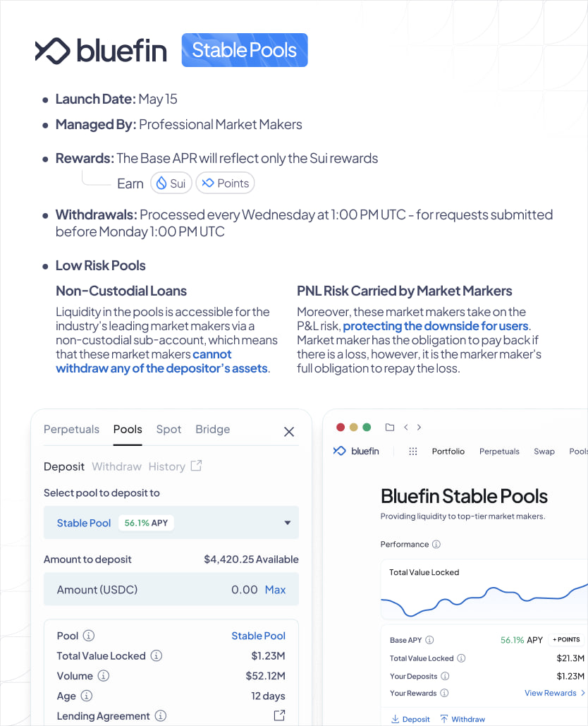Click the Performance info icon
588x726 pixels.
point(436,545)
